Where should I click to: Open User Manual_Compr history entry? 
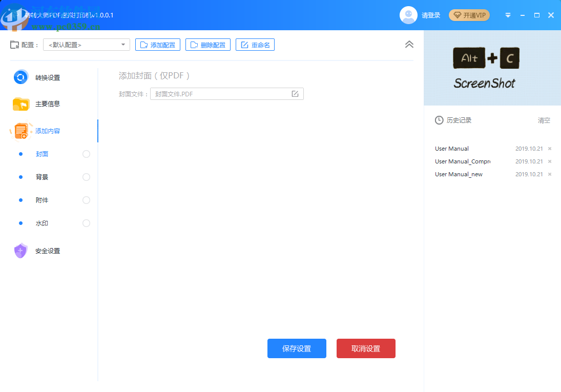coord(463,161)
